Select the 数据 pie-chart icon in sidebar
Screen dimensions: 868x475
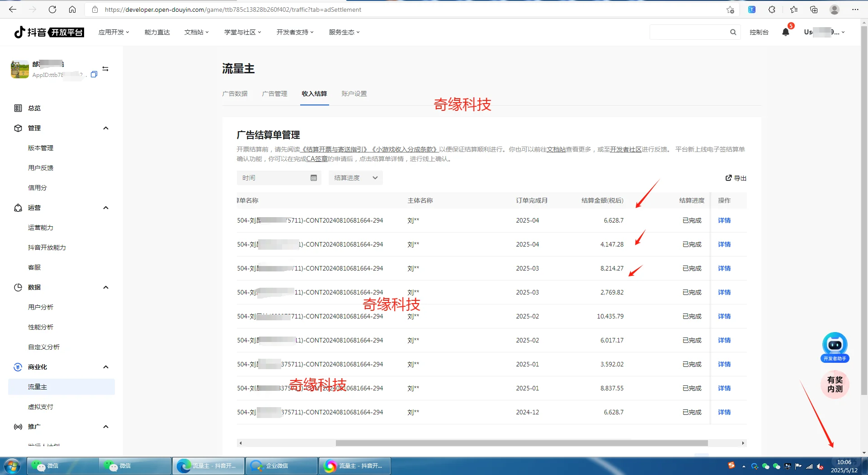click(18, 287)
